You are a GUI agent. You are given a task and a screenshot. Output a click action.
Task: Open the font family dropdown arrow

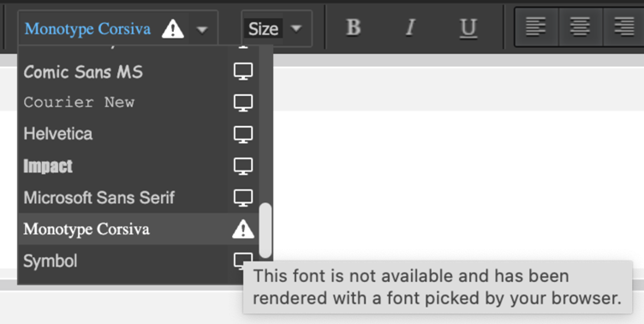(201, 30)
